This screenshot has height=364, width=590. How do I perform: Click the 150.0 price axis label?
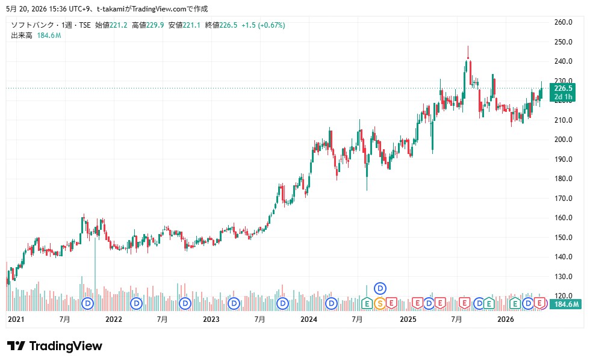point(564,237)
